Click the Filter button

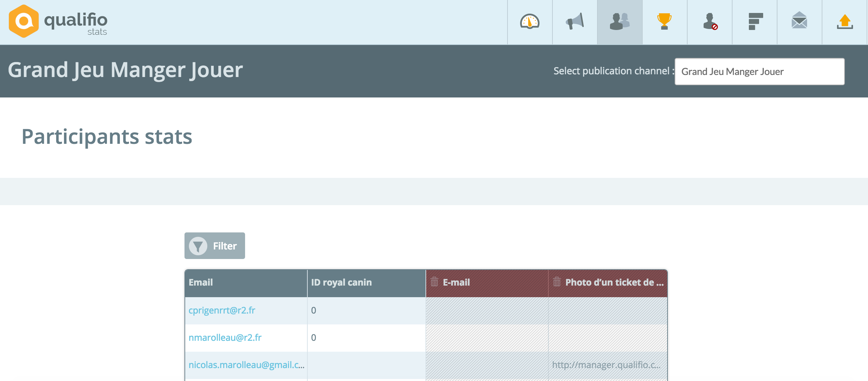tap(214, 246)
